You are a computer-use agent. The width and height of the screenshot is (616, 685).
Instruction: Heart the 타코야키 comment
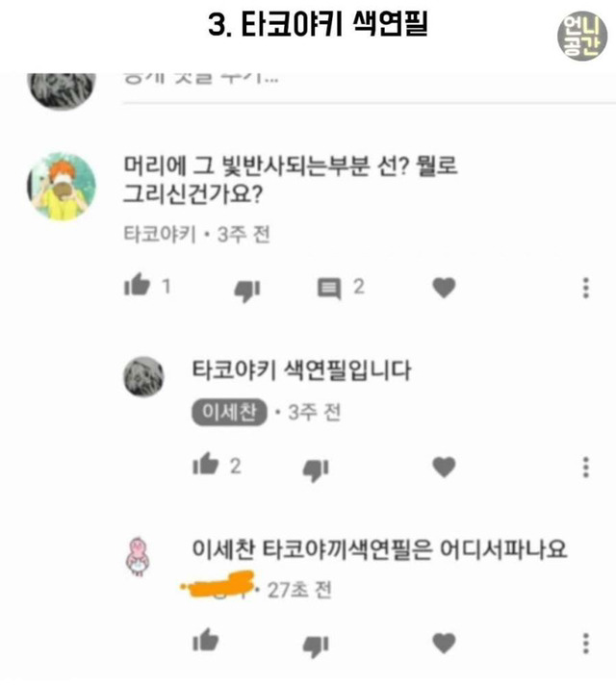point(444,288)
